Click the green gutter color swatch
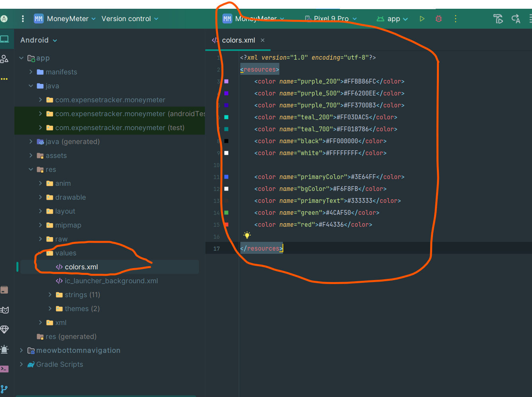This screenshot has width=532, height=397. tap(226, 212)
